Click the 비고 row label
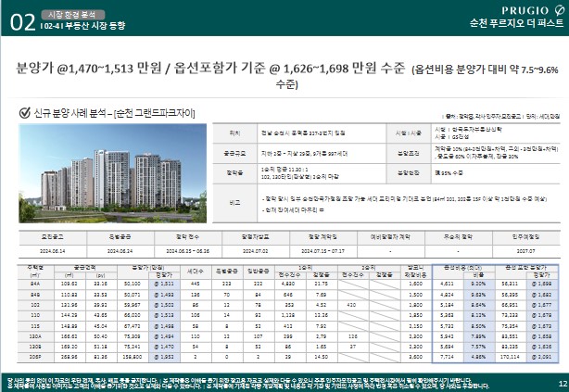Screen dimensions: 569x392 point(234,203)
